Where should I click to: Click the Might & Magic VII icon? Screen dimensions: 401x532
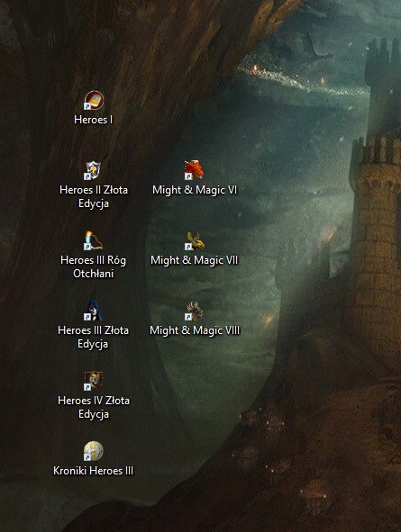pos(195,240)
